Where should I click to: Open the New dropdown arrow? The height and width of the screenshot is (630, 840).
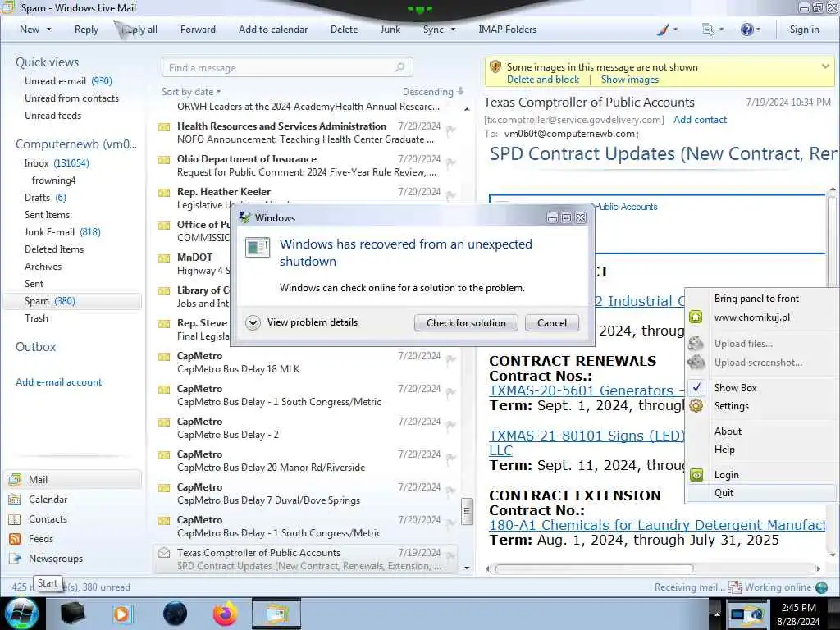click(48, 30)
